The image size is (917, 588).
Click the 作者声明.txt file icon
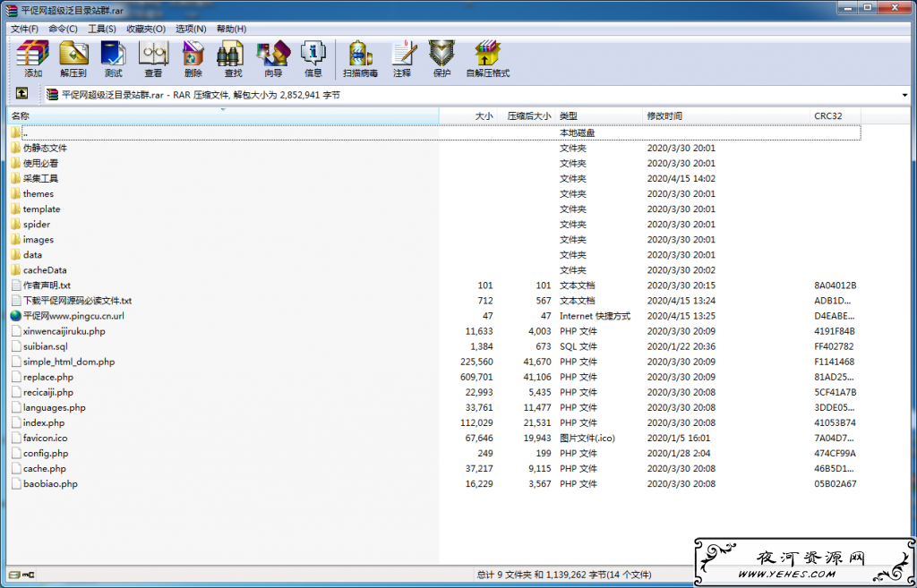coord(16,285)
